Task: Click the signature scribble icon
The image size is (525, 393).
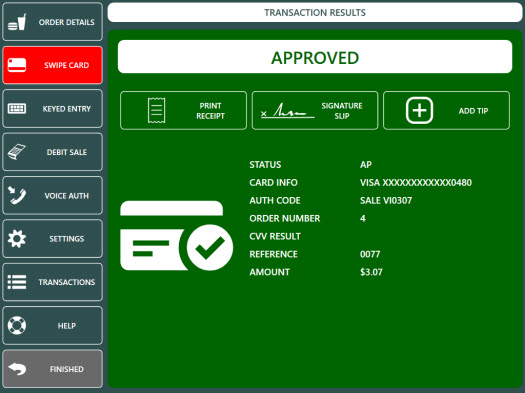Action: coord(287,110)
